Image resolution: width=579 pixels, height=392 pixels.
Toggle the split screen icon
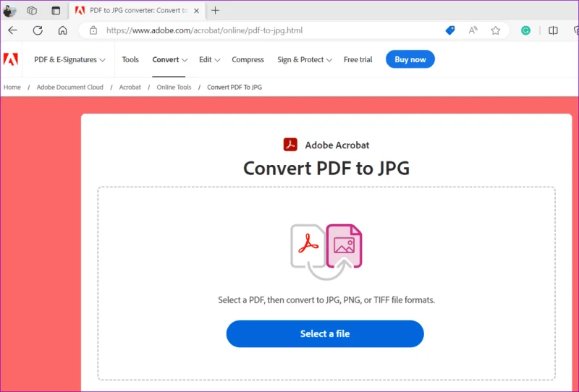553,30
